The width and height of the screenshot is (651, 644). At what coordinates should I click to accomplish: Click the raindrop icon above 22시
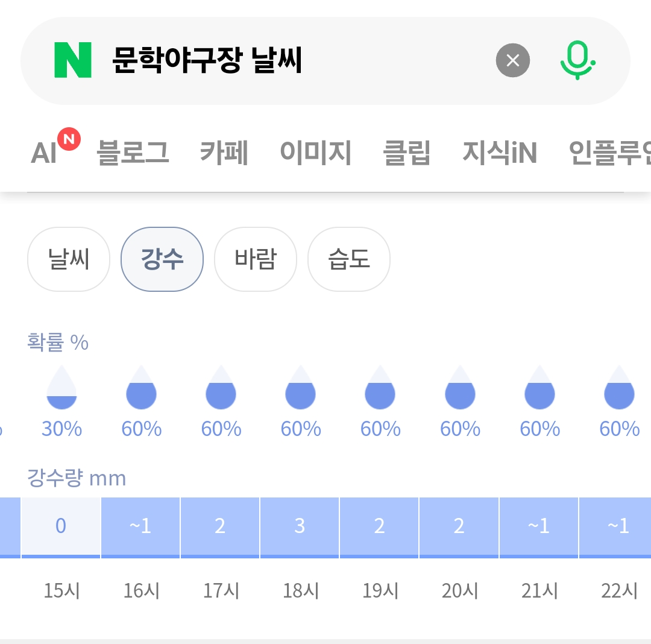tap(619, 387)
